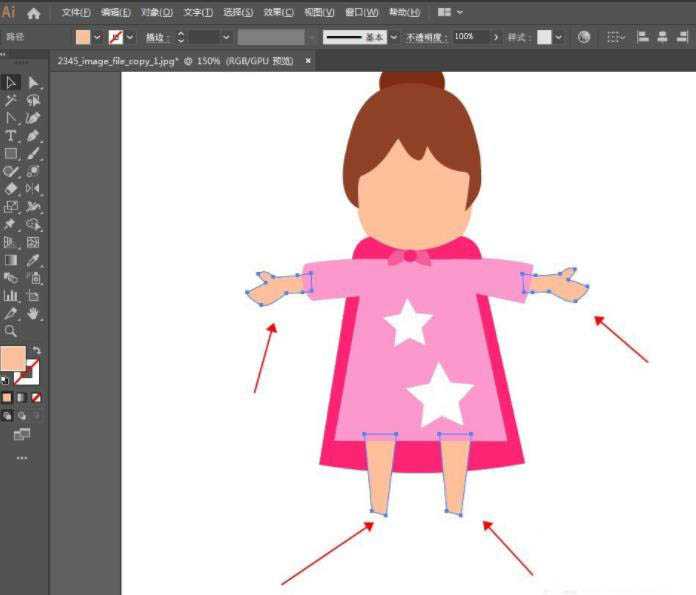Screen dimensions: 696x595
Task: Open the fill color dropdown in control bar
Action: click(97, 37)
